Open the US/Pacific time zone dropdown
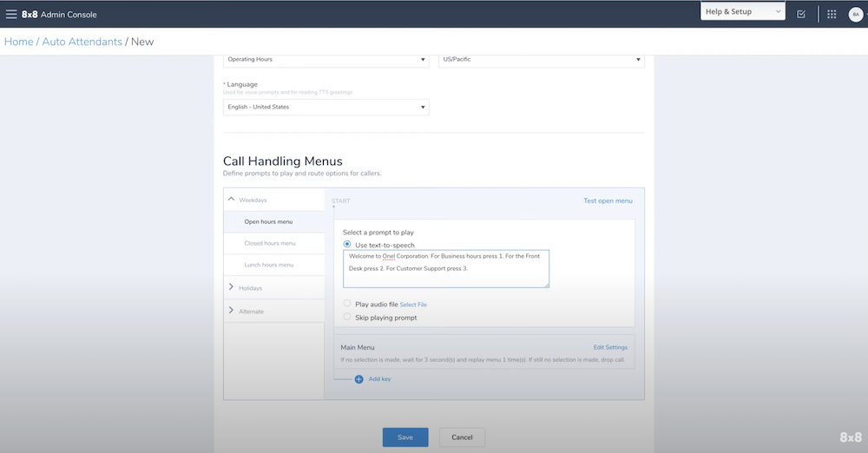868x453 pixels. point(542,60)
